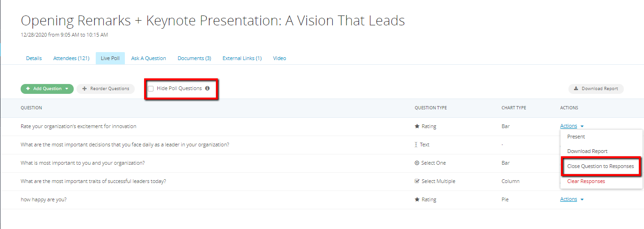Click the checkbox icon beside Select Multiple type
644x229 pixels.
(x=417, y=181)
